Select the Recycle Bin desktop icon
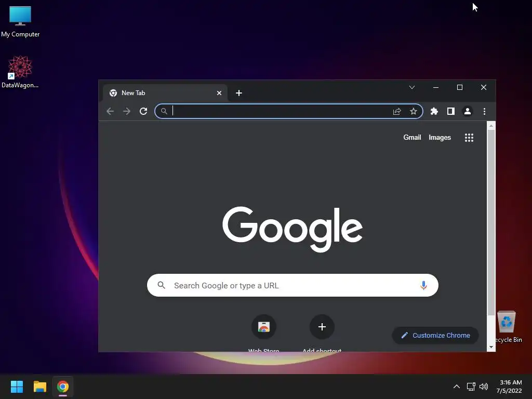The height and width of the screenshot is (399, 532). click(508, 327)
